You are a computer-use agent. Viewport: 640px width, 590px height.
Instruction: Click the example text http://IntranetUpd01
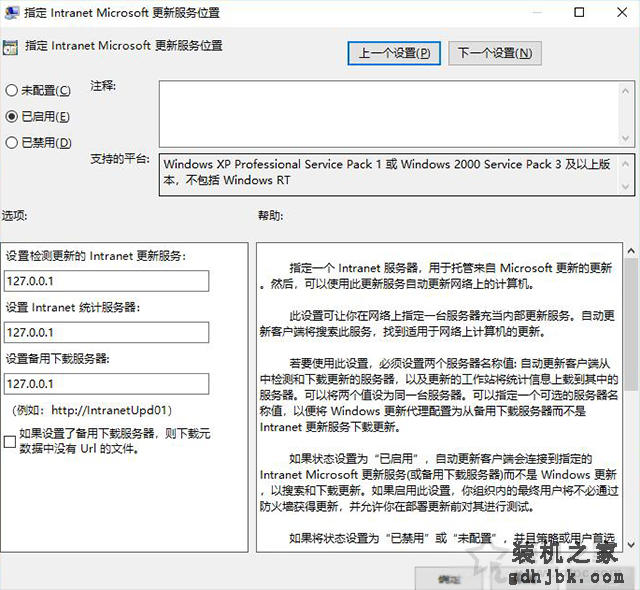[x=109, y=410]
